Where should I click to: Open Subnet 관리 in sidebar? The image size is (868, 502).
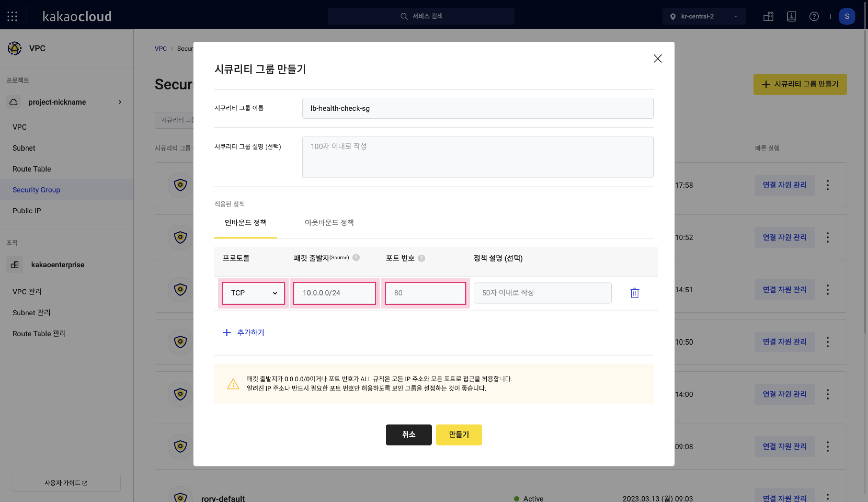tap(31, 313)
